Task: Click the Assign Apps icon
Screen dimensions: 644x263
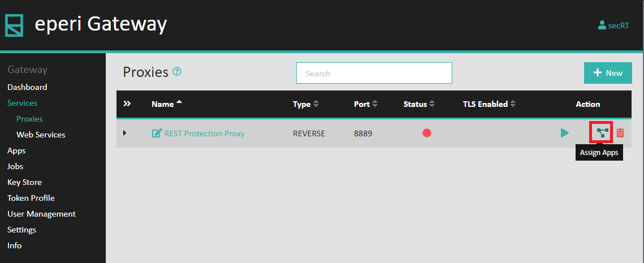Action: click(x=602, y=132)
